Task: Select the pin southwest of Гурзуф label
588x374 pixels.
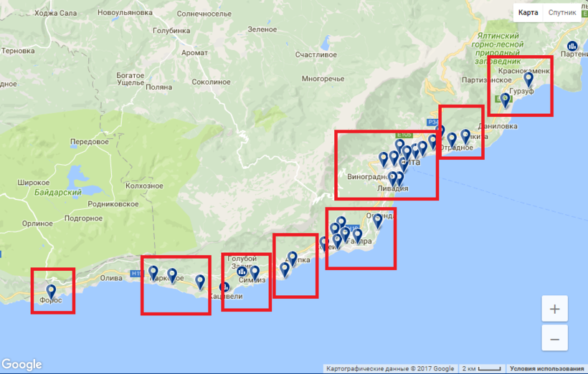Action: pos(505,100)
